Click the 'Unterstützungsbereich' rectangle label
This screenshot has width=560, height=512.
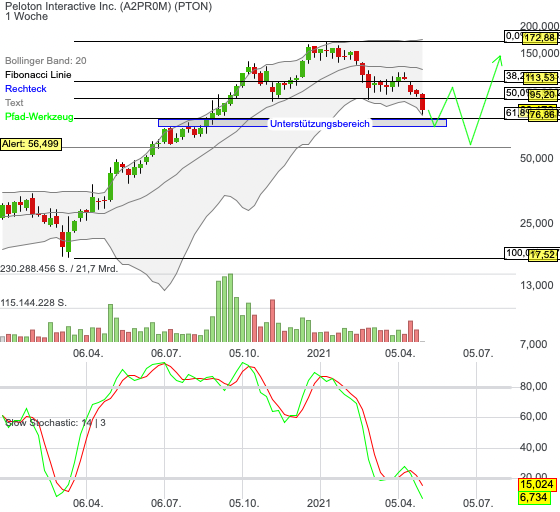[x=320, y=124]
